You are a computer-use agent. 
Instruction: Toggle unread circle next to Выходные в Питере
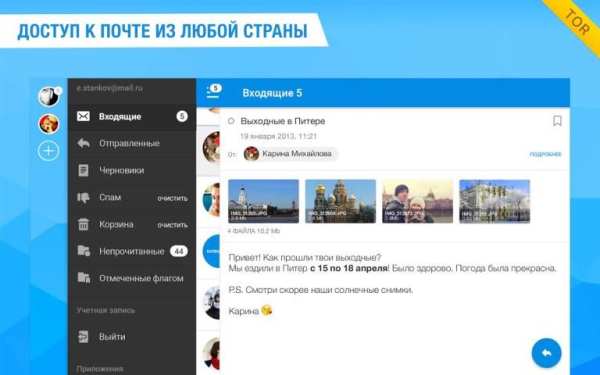(x=231, y=121)
